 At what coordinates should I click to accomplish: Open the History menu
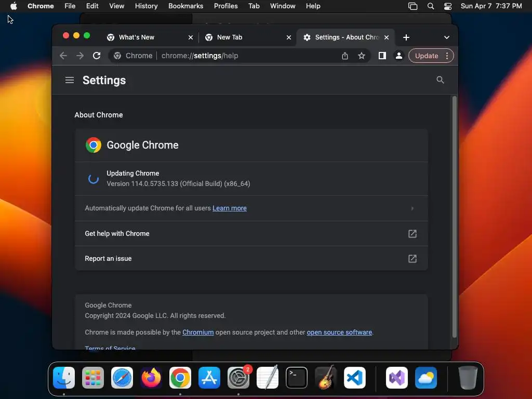click(x=146, y=6)
